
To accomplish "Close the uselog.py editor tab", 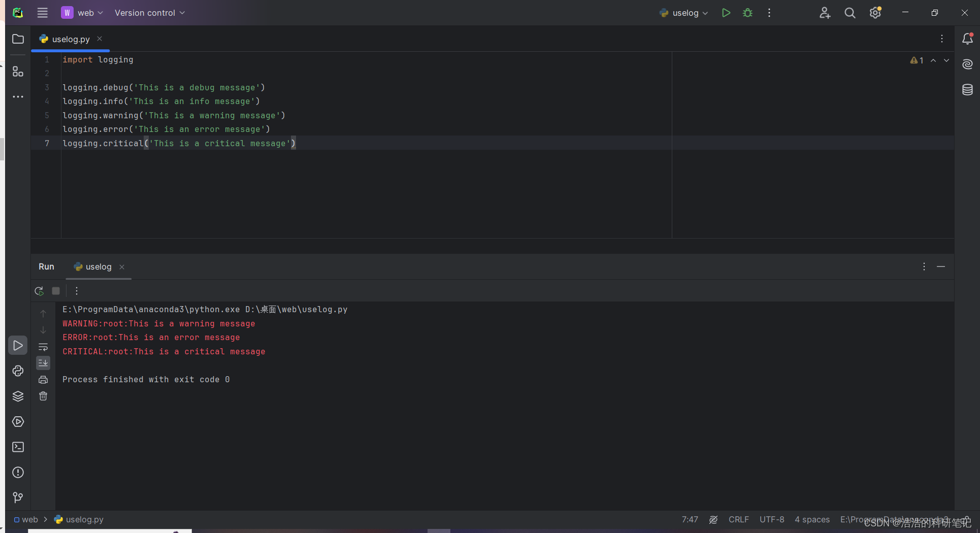I will pos(100,39).
